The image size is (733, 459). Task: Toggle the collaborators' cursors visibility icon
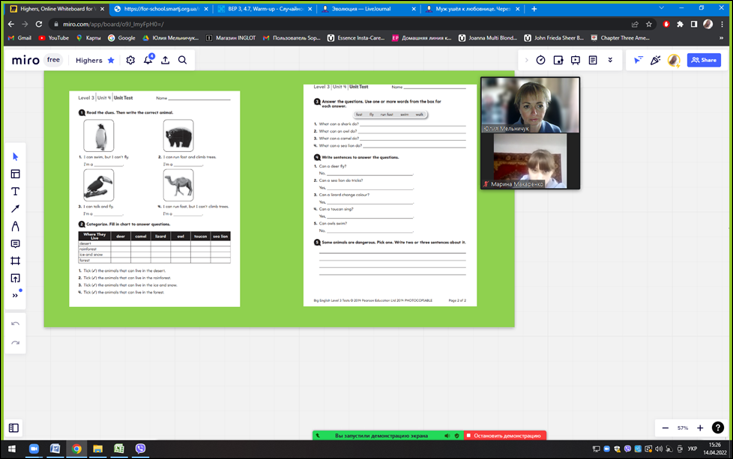click(638, 60)
